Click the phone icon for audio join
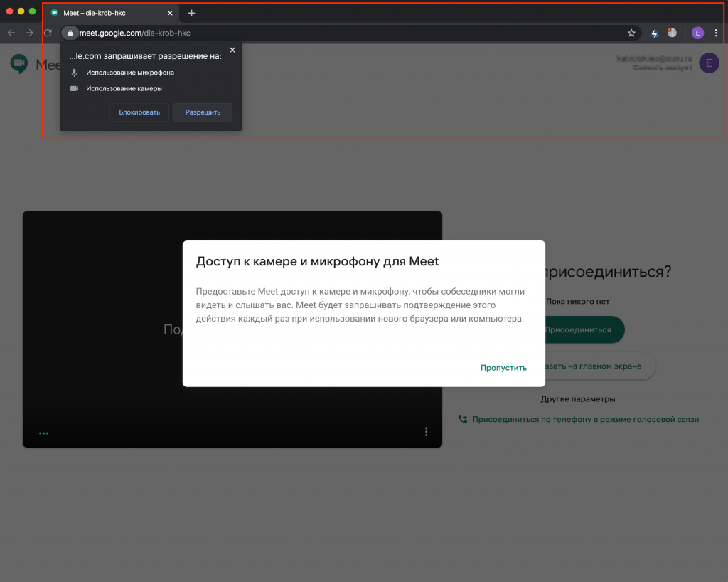 462,419
